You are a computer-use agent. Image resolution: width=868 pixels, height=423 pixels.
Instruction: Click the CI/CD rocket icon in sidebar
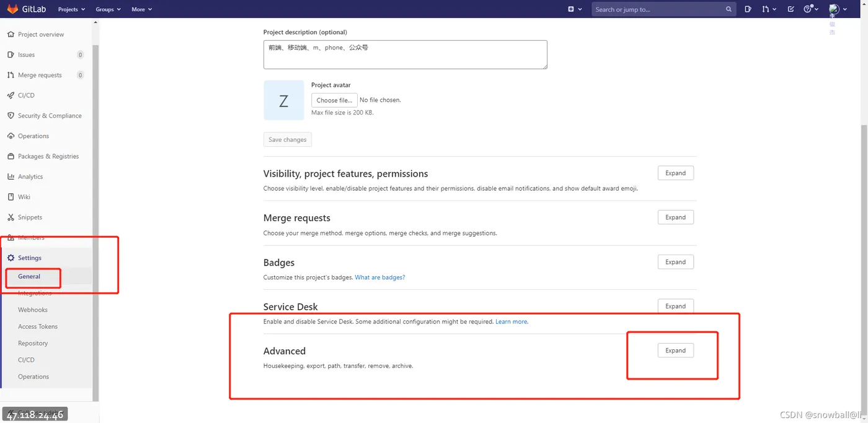(11, 95)
